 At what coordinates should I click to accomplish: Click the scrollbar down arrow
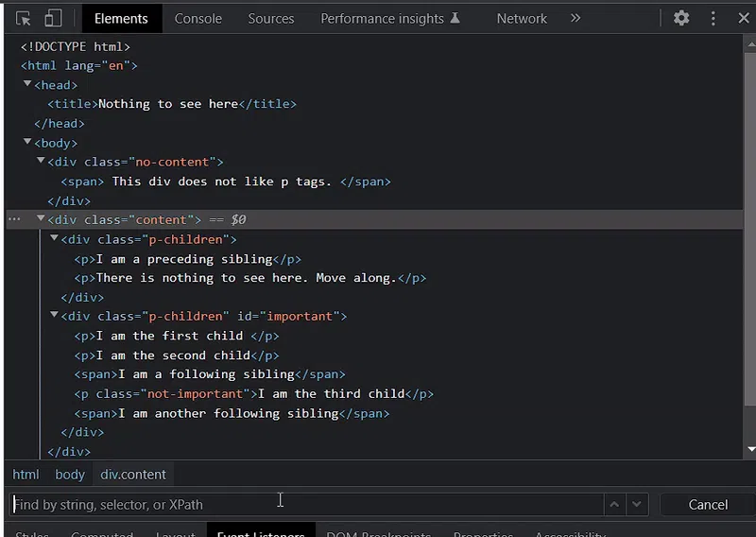[x=750, y=449]
